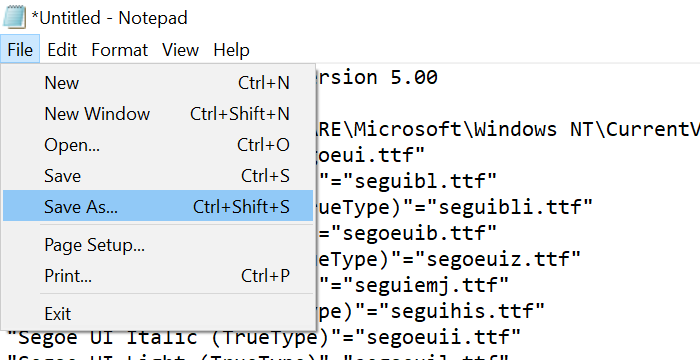The image size is (700, 360).
Task: Select the Save menu entry
Action: [158, 176]
